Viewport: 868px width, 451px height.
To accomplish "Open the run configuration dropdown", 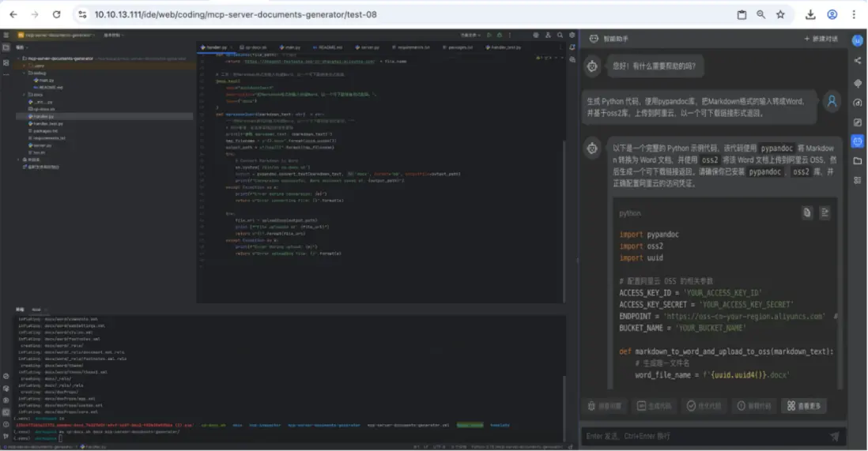I will click(470, 35).
